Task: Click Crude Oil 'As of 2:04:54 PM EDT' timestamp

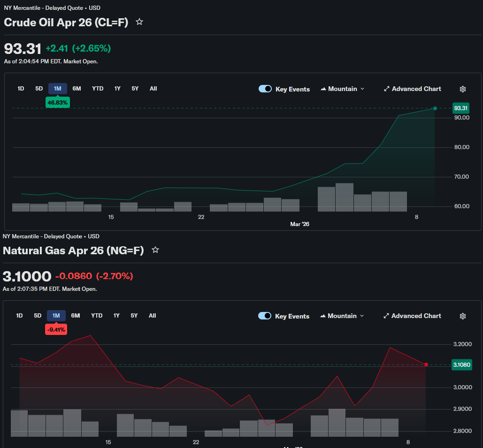Action: pyautogui.click(x=51, y=61)
